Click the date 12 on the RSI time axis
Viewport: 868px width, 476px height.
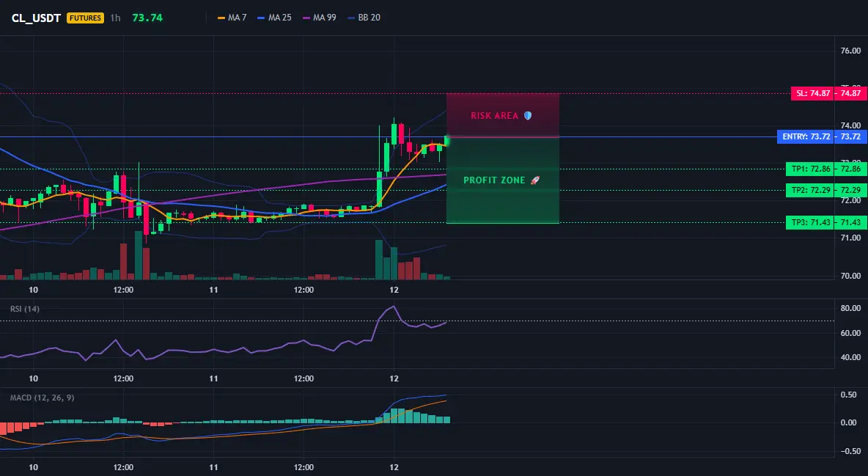(x=394, y=378)
